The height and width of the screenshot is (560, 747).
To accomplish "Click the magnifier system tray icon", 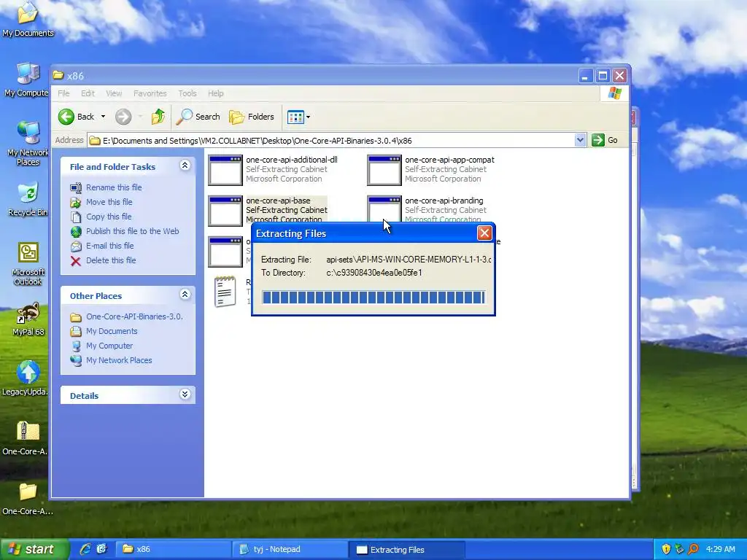I will coord(693,550).
